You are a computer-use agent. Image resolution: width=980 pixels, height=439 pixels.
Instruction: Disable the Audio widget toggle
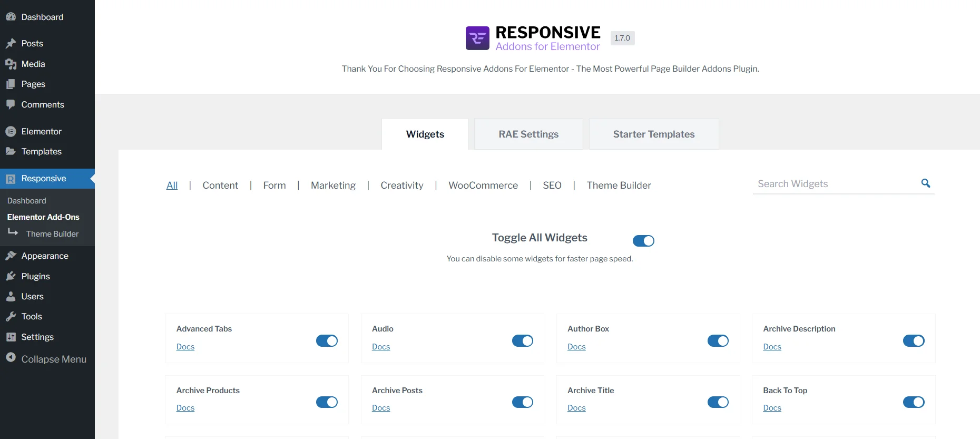pyautogui.click(x=523, y=341)
